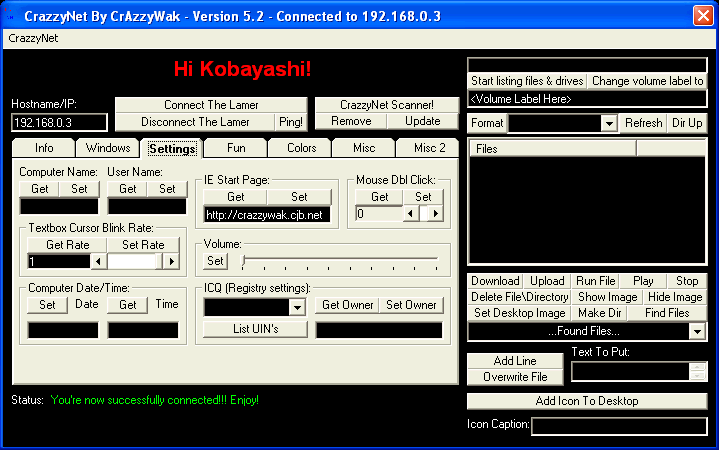Click the Connect The Lamer button
This screenshot has width=719, height=450.
pyautogui.click(x=210, y=105)
